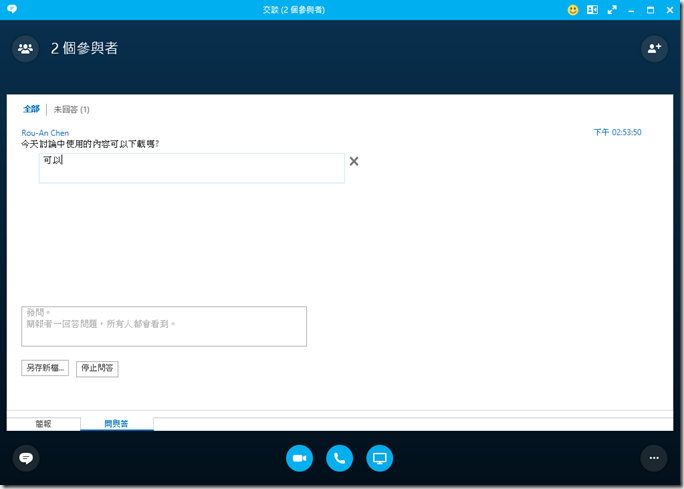Click the answer text box containing 可以
The image size is (684, 489).
[191, 168]
